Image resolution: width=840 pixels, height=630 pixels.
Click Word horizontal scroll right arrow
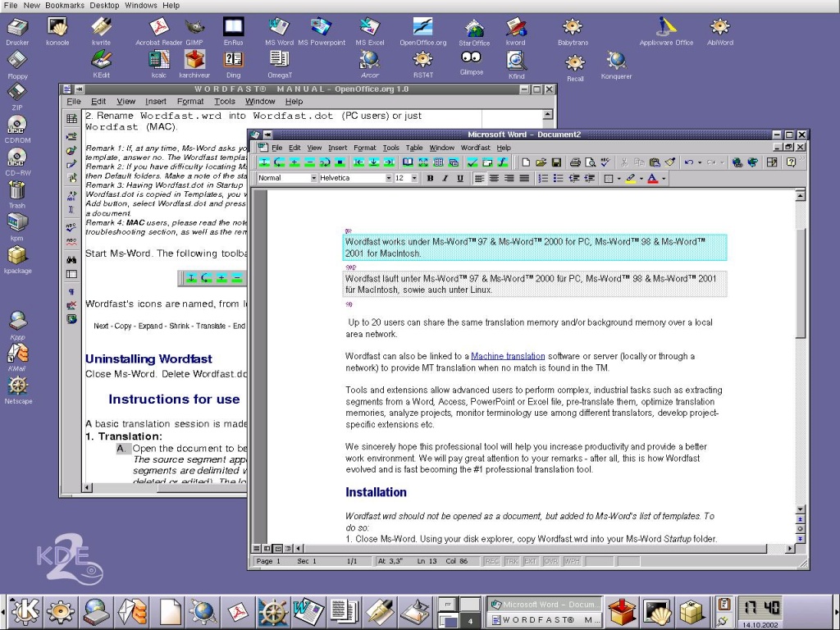[x=790, y=549]
